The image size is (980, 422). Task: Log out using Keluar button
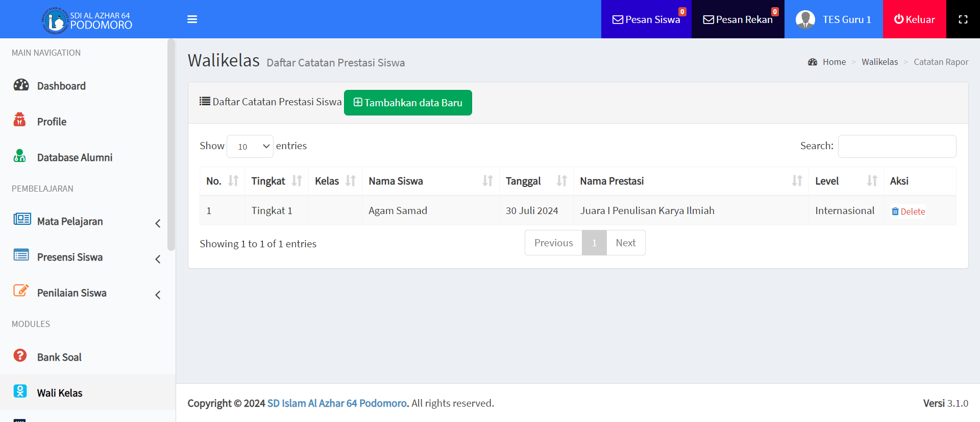pyautogui.click(x=914, y=19)
